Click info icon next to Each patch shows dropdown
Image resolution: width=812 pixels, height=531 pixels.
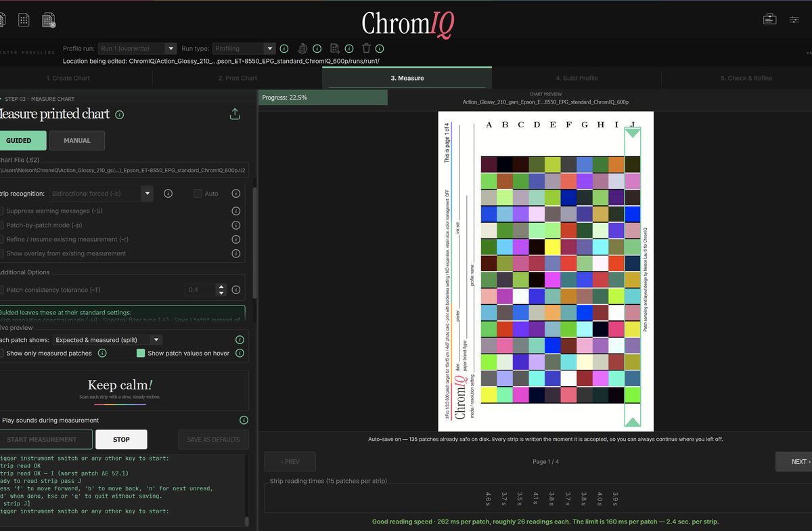[240, 340]
